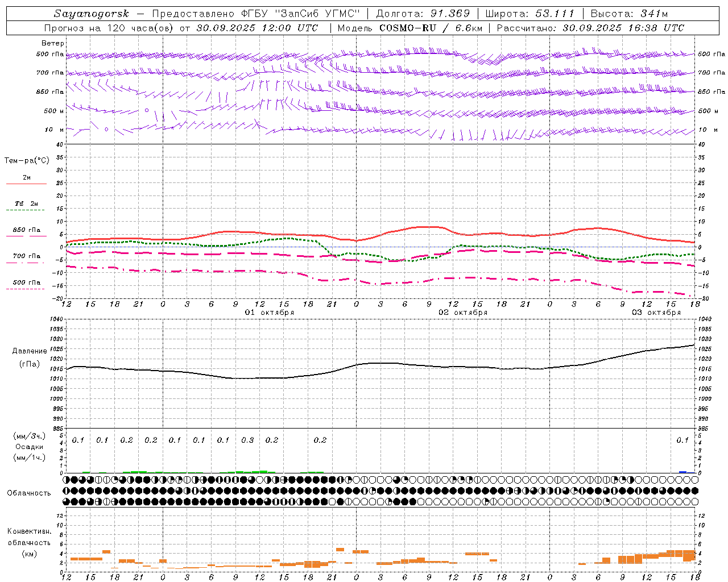Click the 02 октября date label

tap(463, 313)
